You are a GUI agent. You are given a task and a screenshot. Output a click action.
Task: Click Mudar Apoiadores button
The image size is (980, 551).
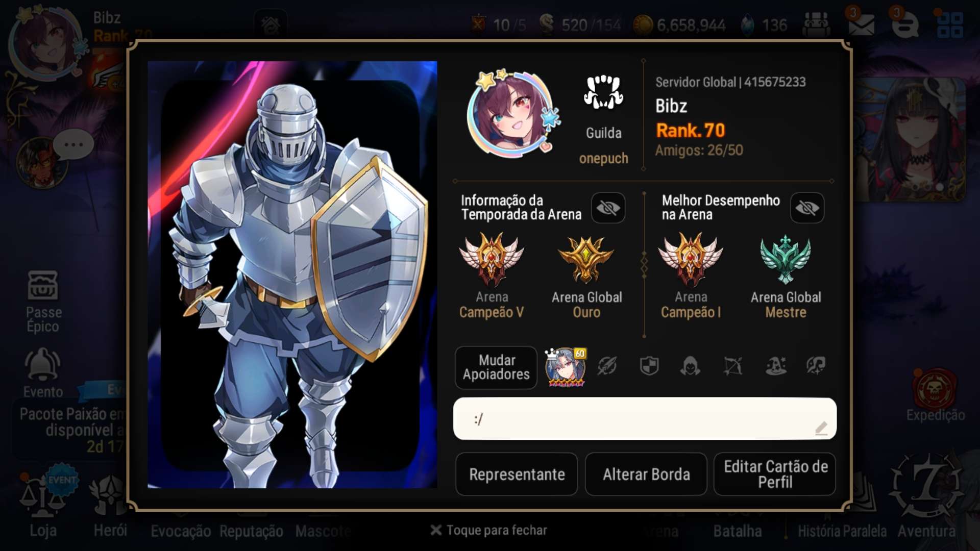(x=496, y=367)
